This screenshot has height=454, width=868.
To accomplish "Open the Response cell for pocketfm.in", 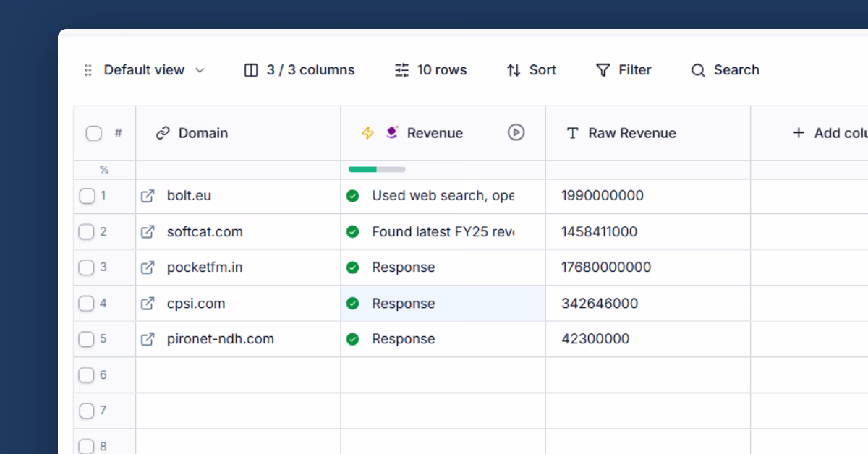I will pyautogui.click(x=443, y=267).
